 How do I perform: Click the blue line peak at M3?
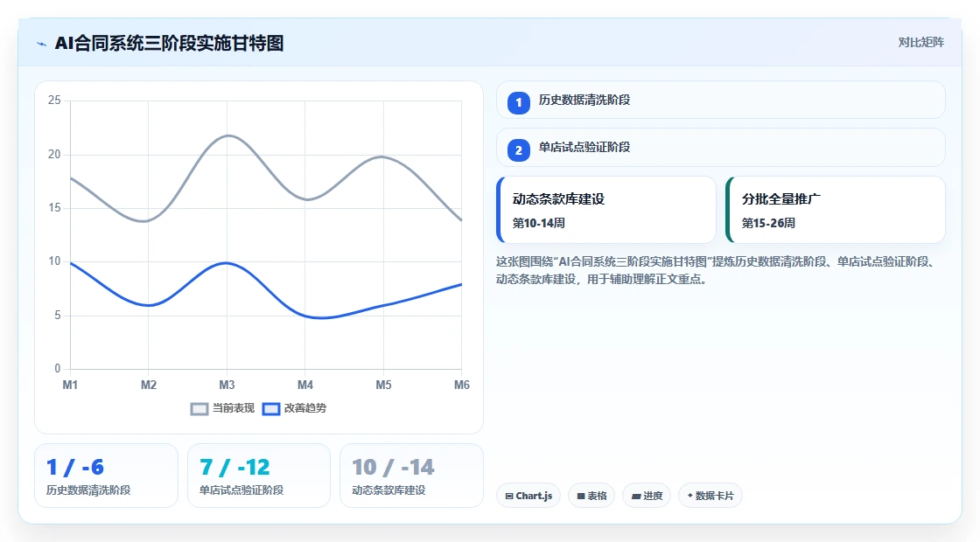pyautogui.click(x=227, y=263)
